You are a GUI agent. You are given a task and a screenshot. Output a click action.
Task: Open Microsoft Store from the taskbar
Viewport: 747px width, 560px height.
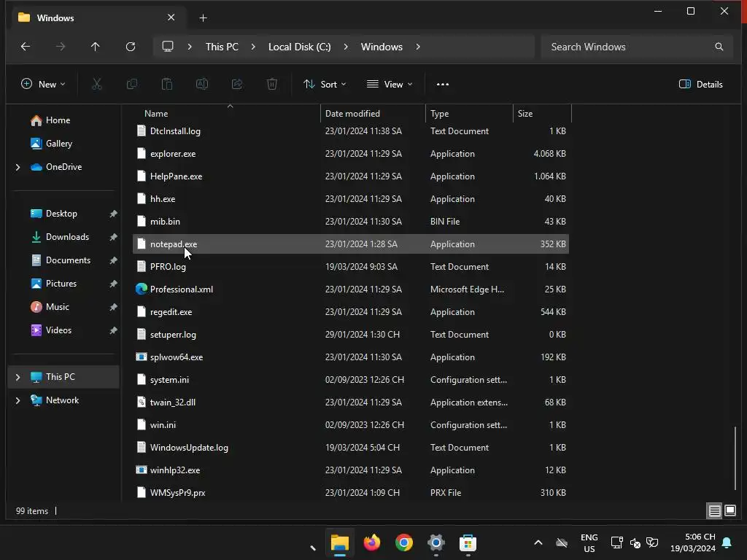click(468, 542)
